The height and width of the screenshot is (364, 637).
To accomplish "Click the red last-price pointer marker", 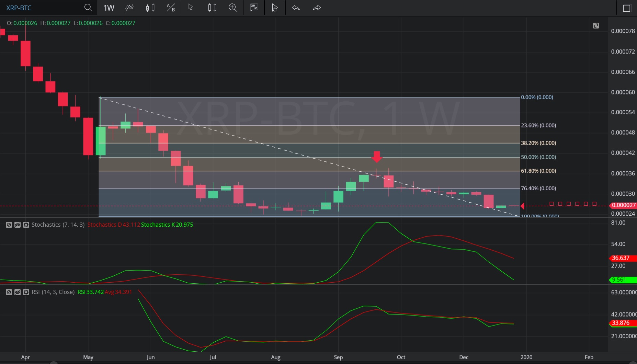I will [x=522, y=206].
